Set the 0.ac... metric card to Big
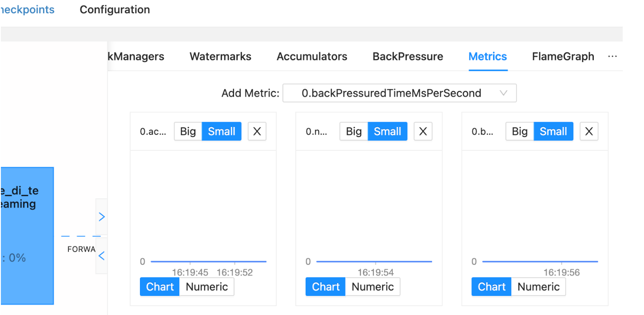Image resolution: width=644 pixels, height=315 pixels. click(x=188, y=132)
